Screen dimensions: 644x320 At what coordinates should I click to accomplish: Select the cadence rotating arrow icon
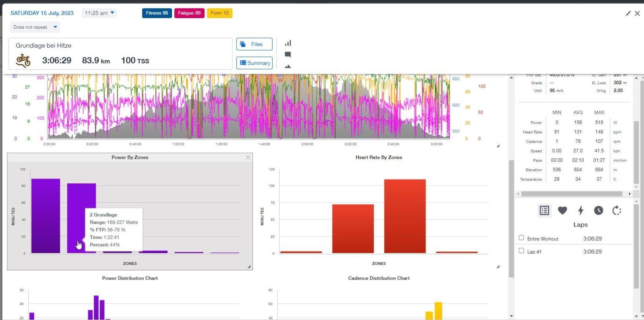(617, 210)
